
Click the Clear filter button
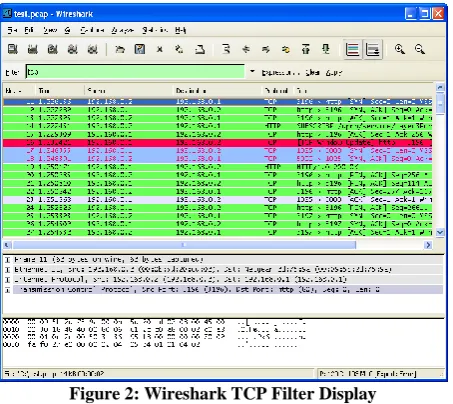coord(313,72)
